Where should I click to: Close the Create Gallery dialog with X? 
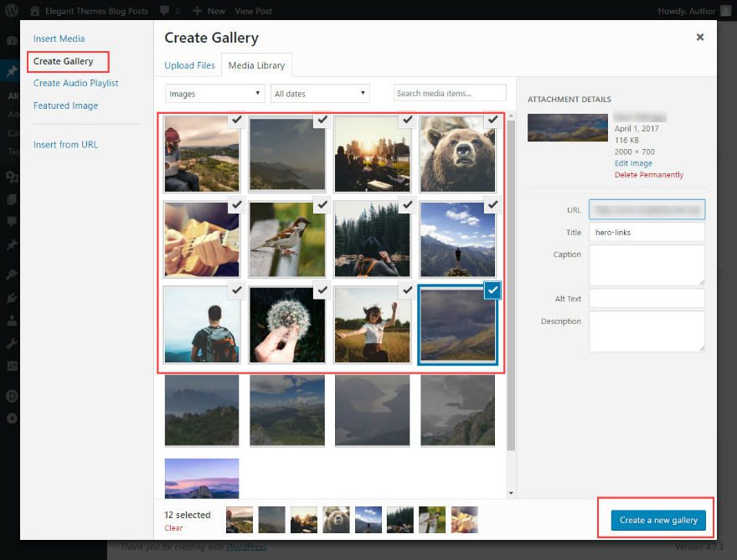[700, 37]
